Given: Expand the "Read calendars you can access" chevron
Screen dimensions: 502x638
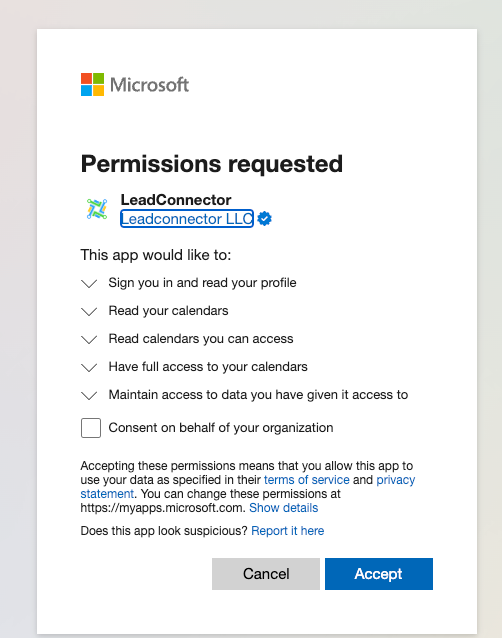Looking at the screenshot, I should pyautogui.click(x=89, y=339).
